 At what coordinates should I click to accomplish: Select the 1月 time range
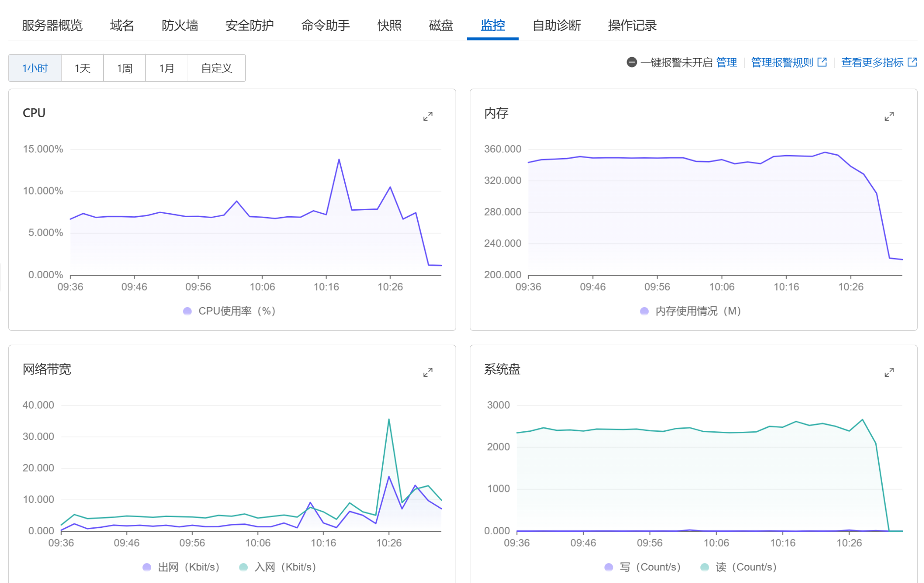click(166, 68)
